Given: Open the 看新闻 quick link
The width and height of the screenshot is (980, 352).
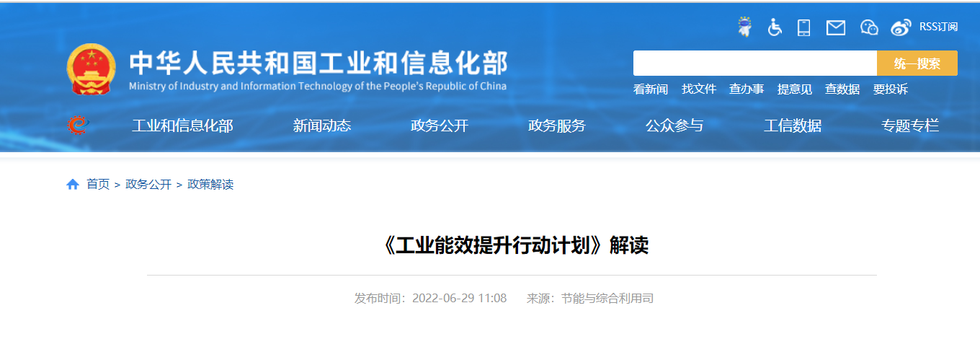Looking at the screenshot, I should pos(651,89).
